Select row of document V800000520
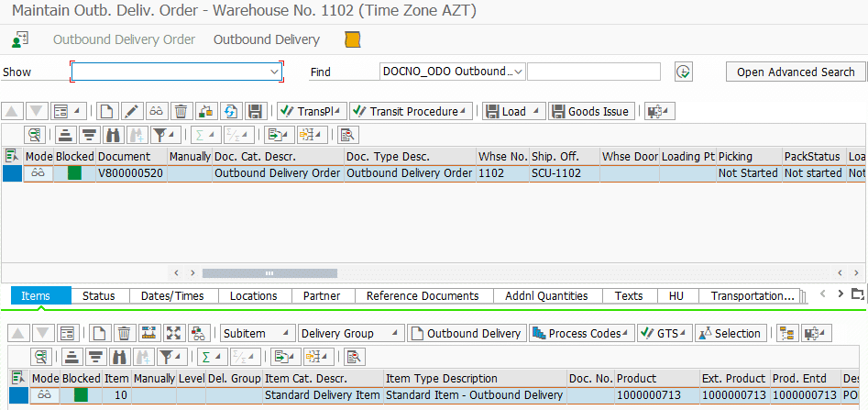The height and width of the screenshot is (410, 868). [x=11, y=173]
